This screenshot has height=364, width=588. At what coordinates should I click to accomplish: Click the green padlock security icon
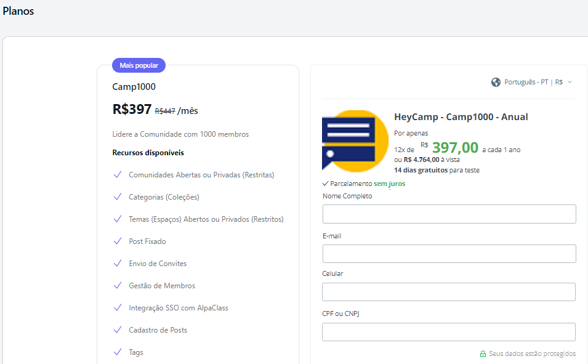tap(483, 354)
